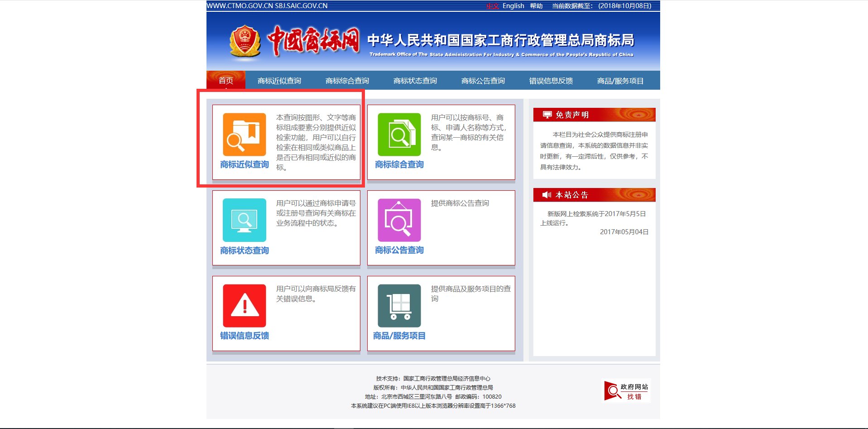Viewport: 868px width, 429px height.
Task: Click the megaphone icon beside 本站公告
Action: pyautogui.click(x=547, y=194)
